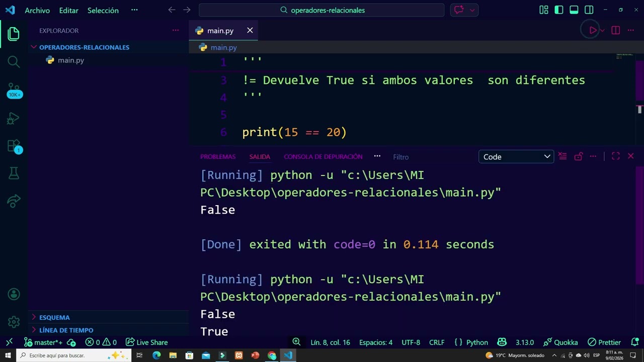The image size is (644, 362).
Task: Toggle the secondary side bar visibility
Action: [x=589, y=10]
